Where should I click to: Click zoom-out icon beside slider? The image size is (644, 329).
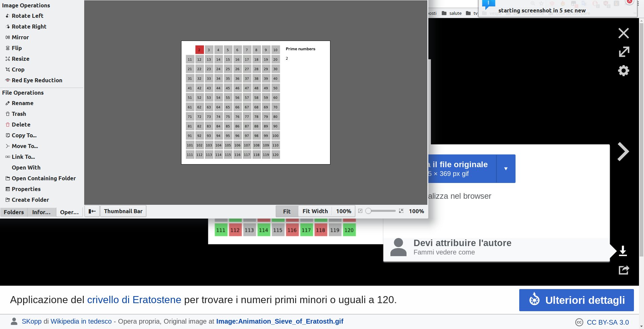tap(360, 211)
